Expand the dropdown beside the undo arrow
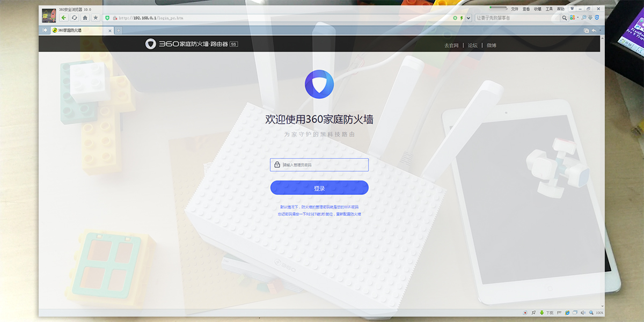This screenshot has width=644, height=322. pos(599,31)
